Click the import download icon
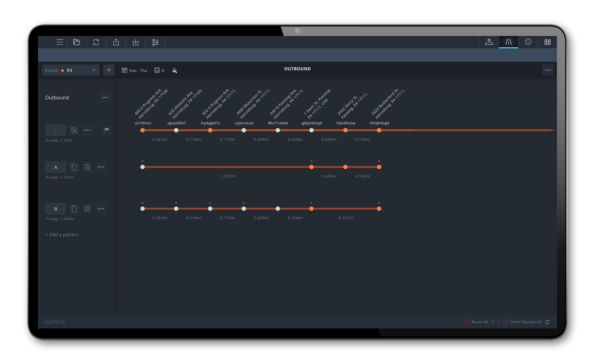The image size is (595, 364). [136, 42]
